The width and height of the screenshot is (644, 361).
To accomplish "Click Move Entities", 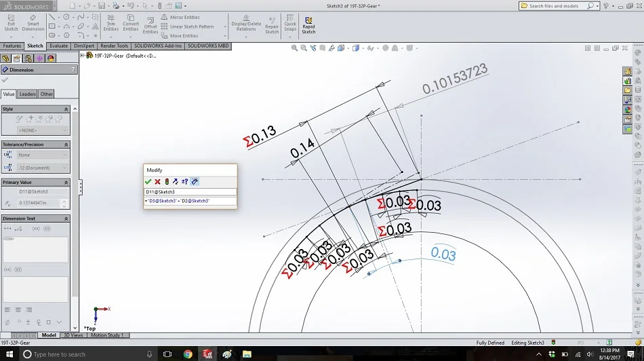I will click(180, 36).
